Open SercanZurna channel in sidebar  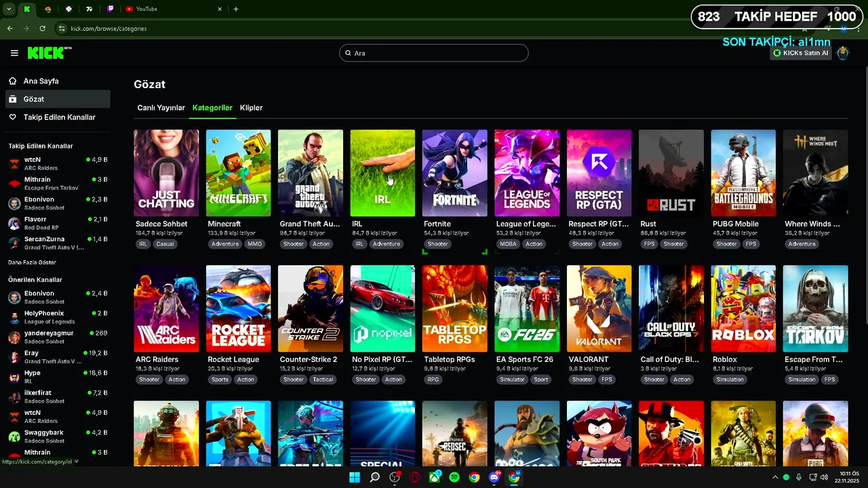pos(57,243)
